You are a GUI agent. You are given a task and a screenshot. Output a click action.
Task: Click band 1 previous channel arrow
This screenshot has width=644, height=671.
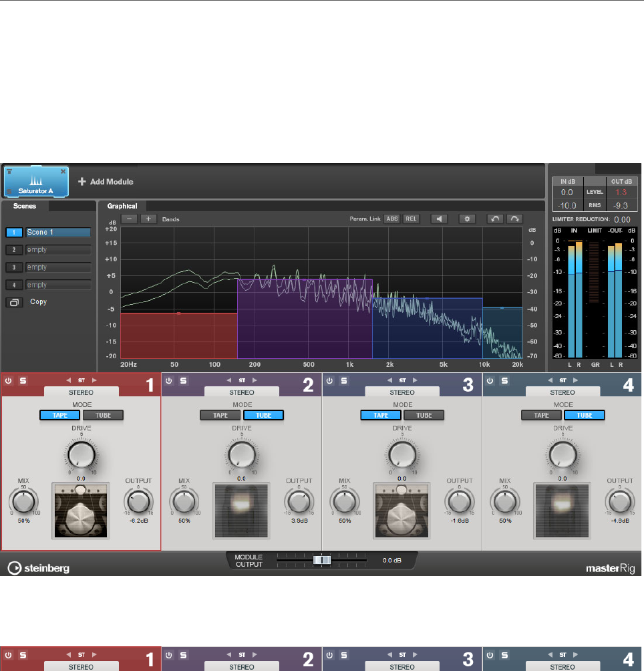[x=68, y=380]
